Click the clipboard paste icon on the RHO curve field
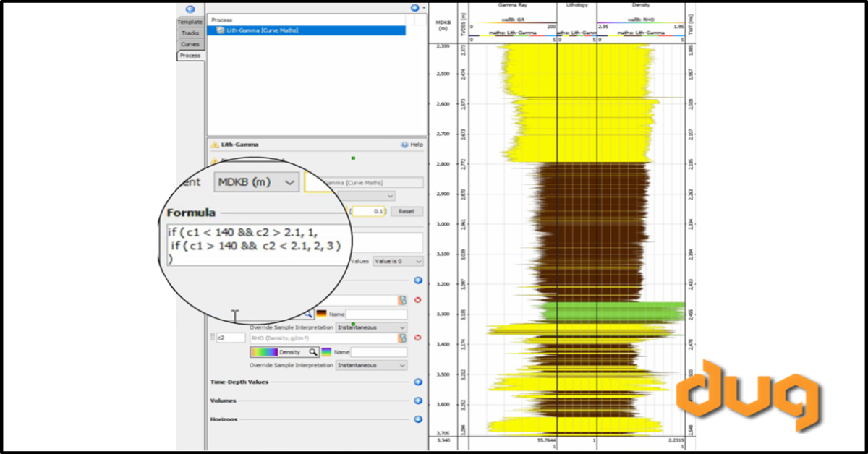The height and width of the screenshot is (454, 868). pos(403,338)
